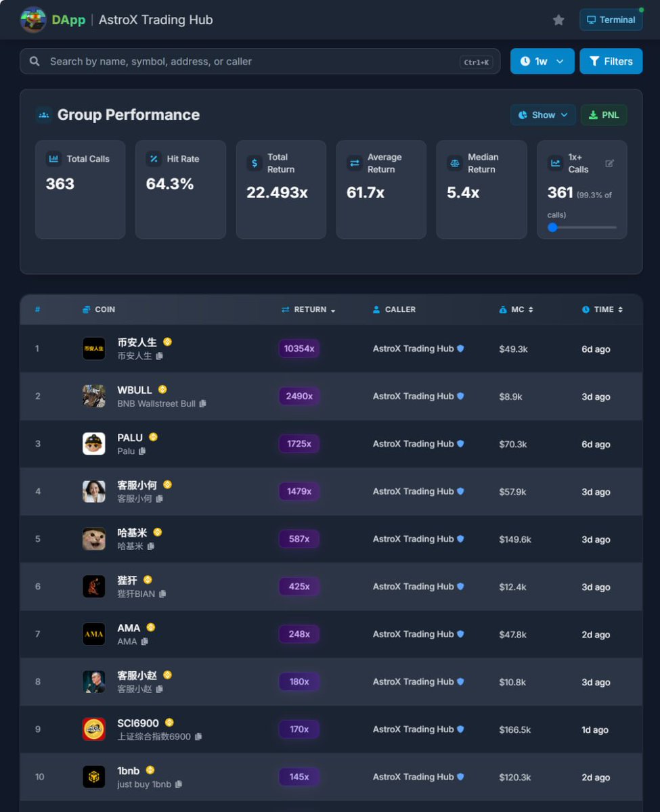Copy the AMA token address
This screenshot has width=660, height=812.
click(x=144, y=641)
